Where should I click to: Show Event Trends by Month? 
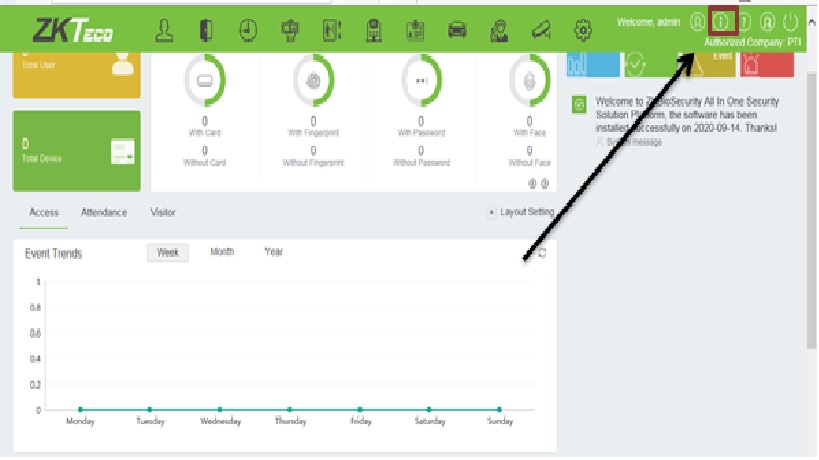[x=221, y=252]
